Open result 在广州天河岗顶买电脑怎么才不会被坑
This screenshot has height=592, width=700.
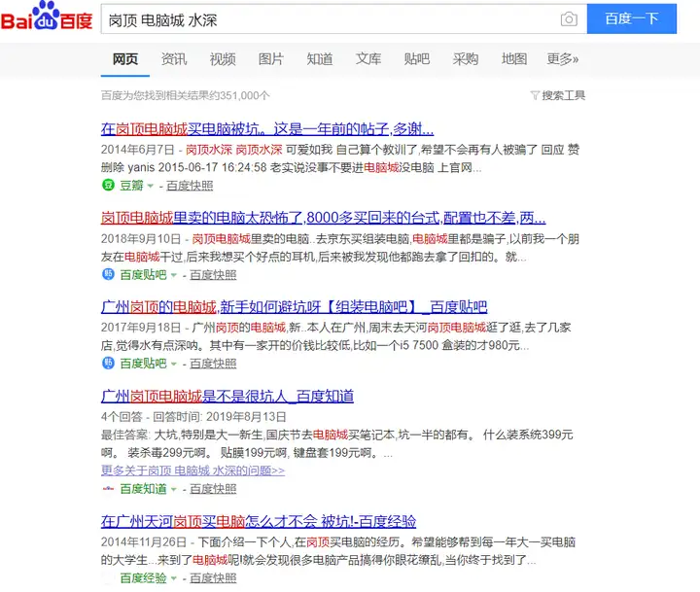[x=259, y=521]
